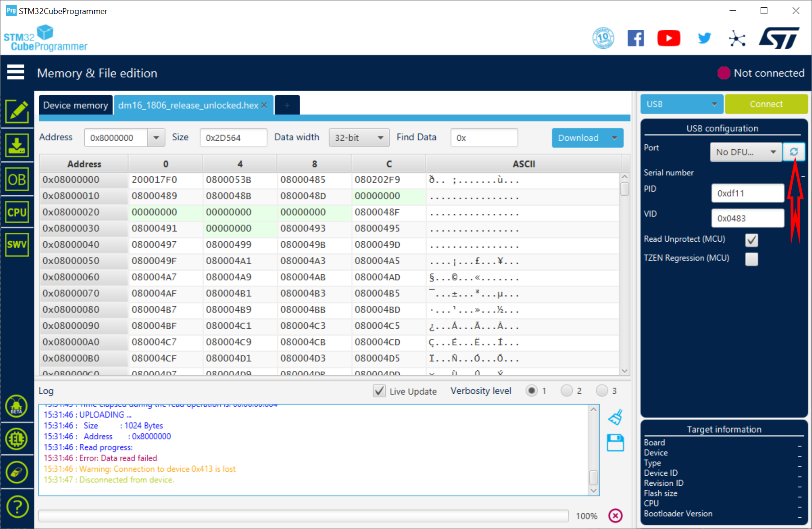Open the USB connection type dropdown

point(681,104)
